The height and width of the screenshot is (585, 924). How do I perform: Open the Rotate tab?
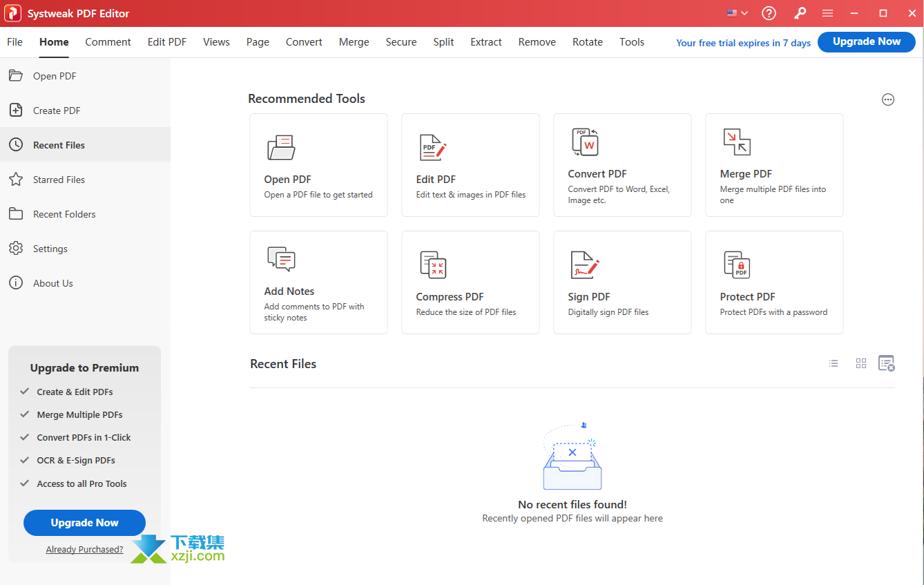(x=588, y=42)
